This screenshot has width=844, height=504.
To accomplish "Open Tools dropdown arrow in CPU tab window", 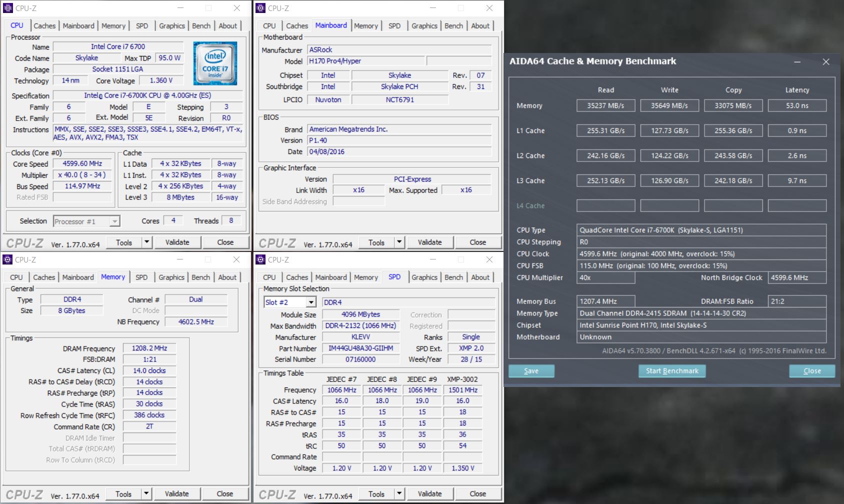I will point(146,242).
